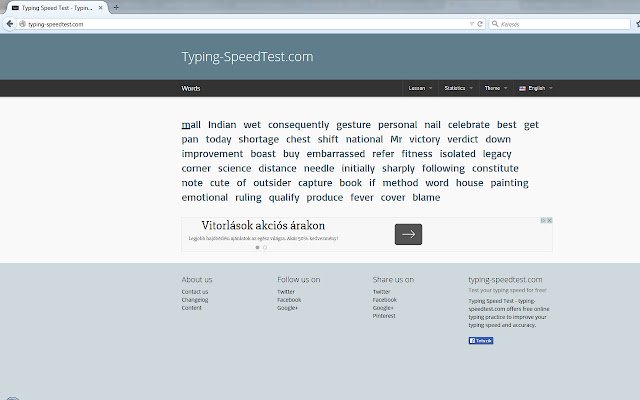Open Google+ under Follow us on
The width and height of the screenshot is (640, 400).
click(287, 308)
